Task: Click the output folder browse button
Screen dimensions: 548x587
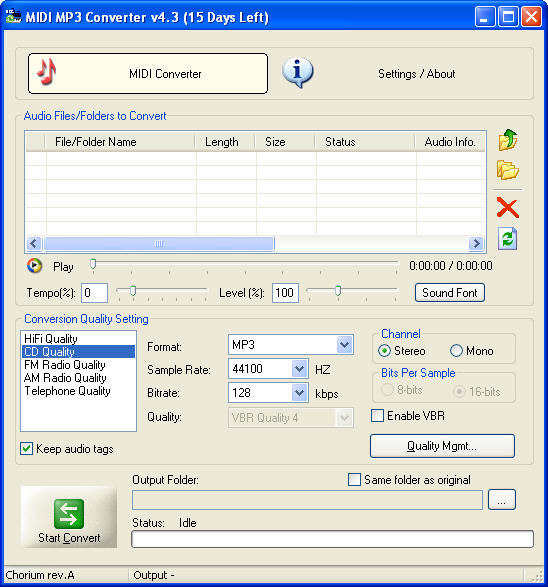Action: [502, 500]
